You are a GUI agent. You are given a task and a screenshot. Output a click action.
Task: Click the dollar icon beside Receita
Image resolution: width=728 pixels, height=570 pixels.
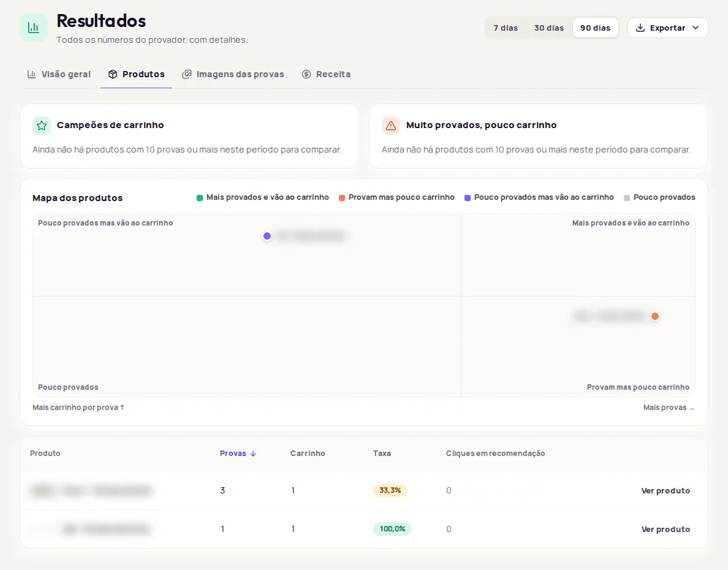pos(306,74)
